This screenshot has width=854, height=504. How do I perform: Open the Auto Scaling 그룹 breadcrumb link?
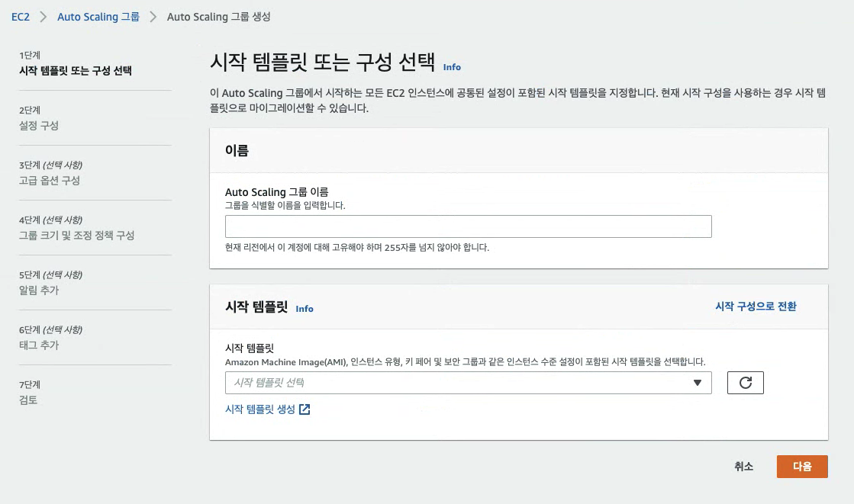[x=98, y=17]
